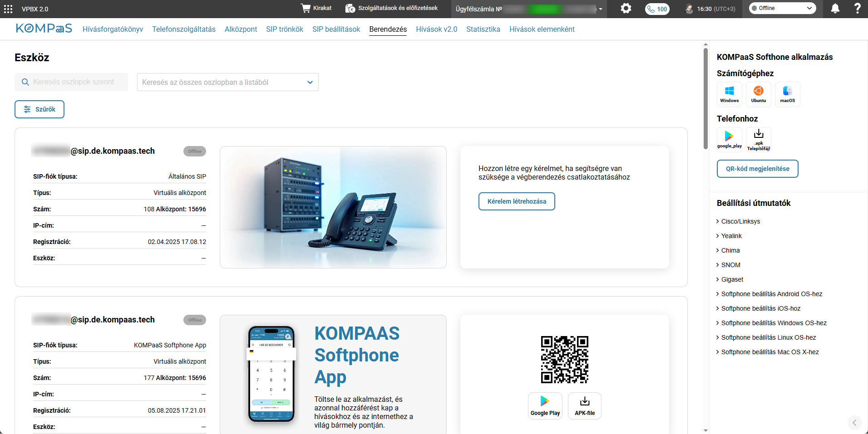Collapse the side panel with bottom-right arrow
The height and width of the screenshot is (434, 868).
[854, 423]
